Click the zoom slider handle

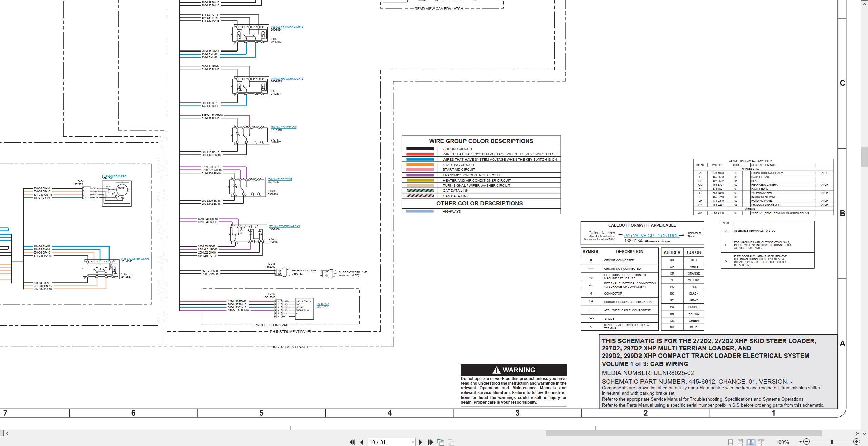point(832,442)
